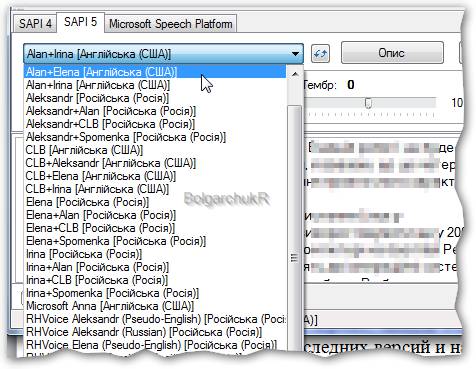Click the refresh voices icon button
476x369 pixels.
[x=320, y=53]
